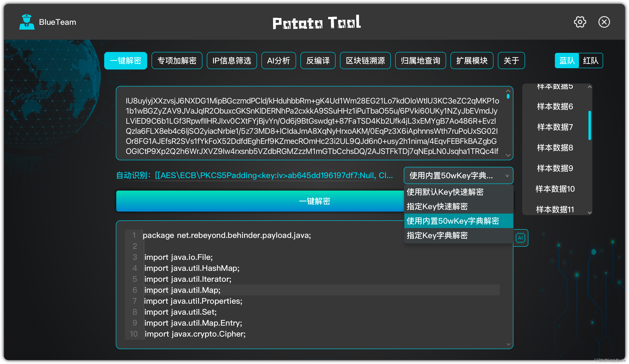
Task: Switch to 区块链溯源 tab
Action: [365, 61]
